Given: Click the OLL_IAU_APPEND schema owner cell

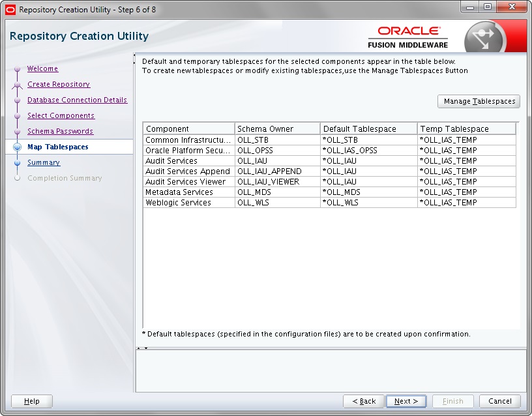Looking at the screenshot, I should pyautogui.click(x=278, y=171).
